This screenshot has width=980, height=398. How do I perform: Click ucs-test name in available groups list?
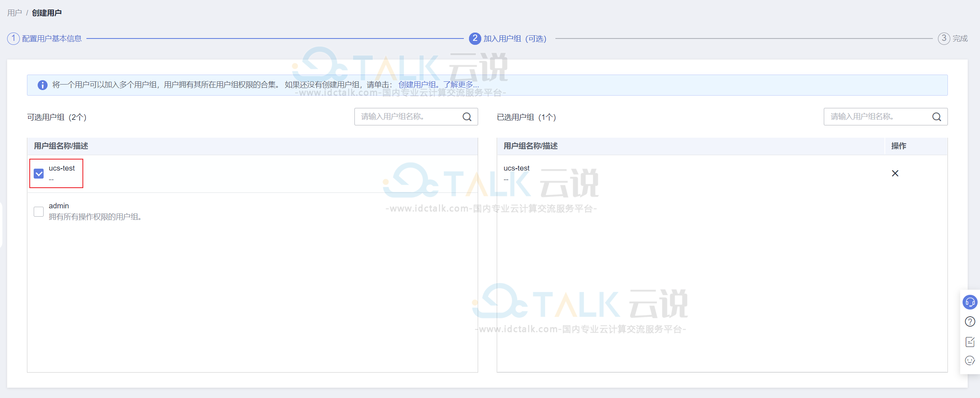[61, 168]
